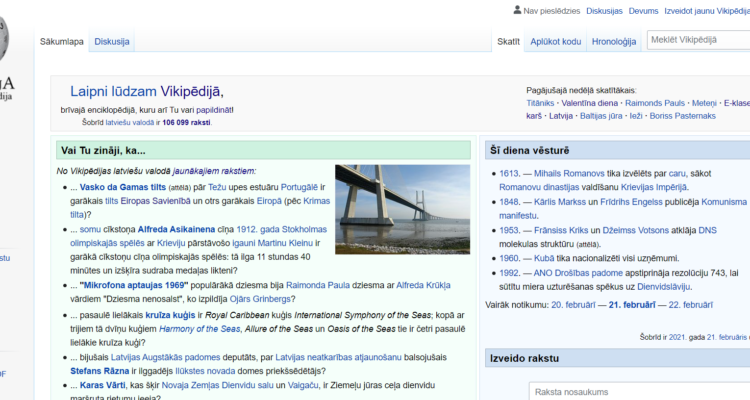
Task: Open the Diskusijas link in the top bar
Action: pos(604,11)
